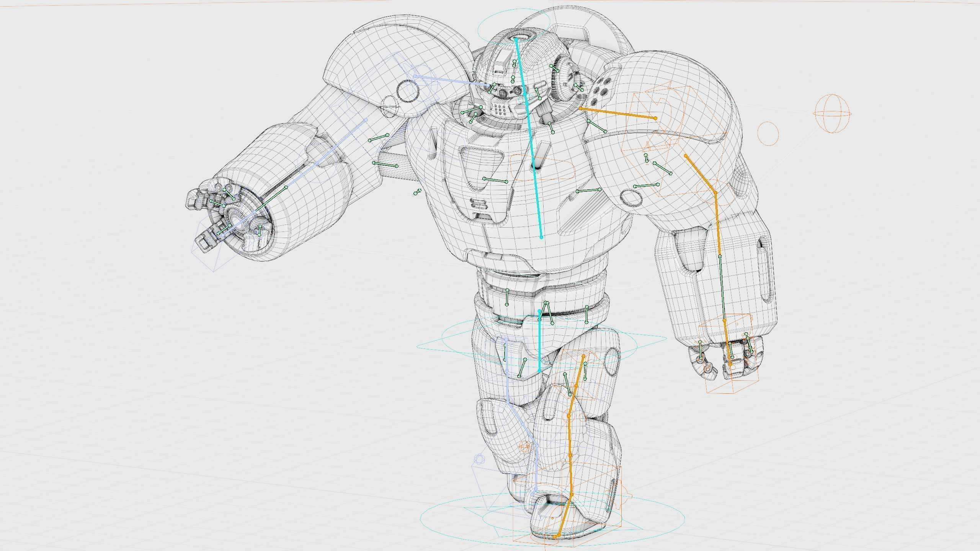980x551 pixels.
Task: Select the lavender thigh bone of back leg
Action: pos(507,371)
